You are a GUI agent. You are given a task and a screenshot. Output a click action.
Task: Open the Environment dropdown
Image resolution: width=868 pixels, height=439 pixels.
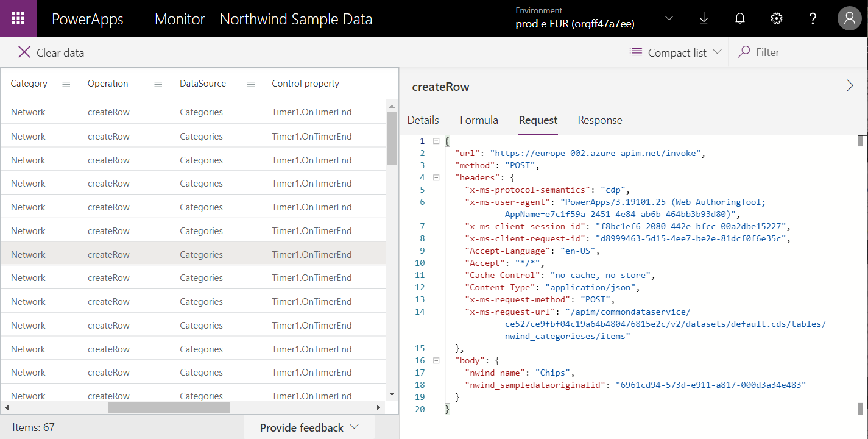pos(594,18)
